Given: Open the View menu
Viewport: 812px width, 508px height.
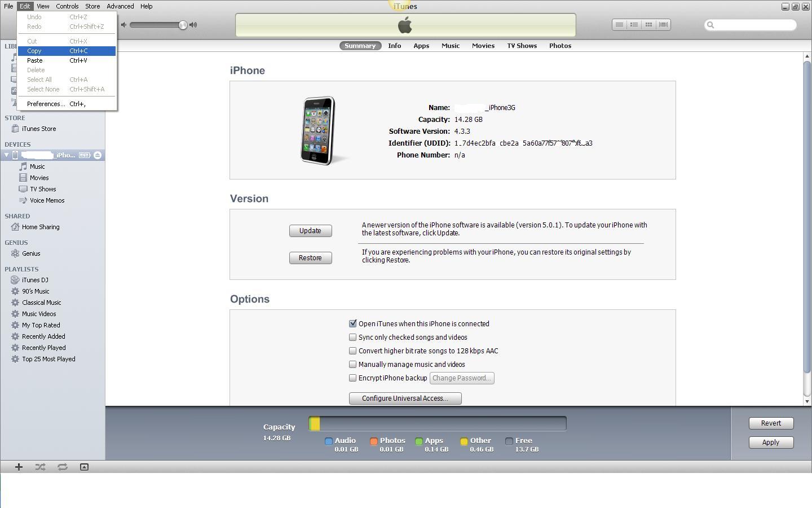Looking at the screenshot, I should 43,6.
